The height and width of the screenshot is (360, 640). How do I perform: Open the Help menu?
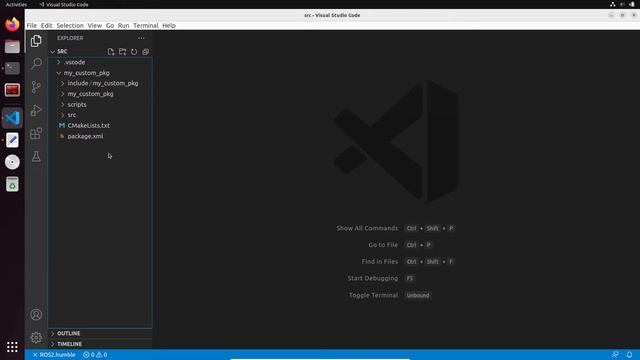pos(169,25)
